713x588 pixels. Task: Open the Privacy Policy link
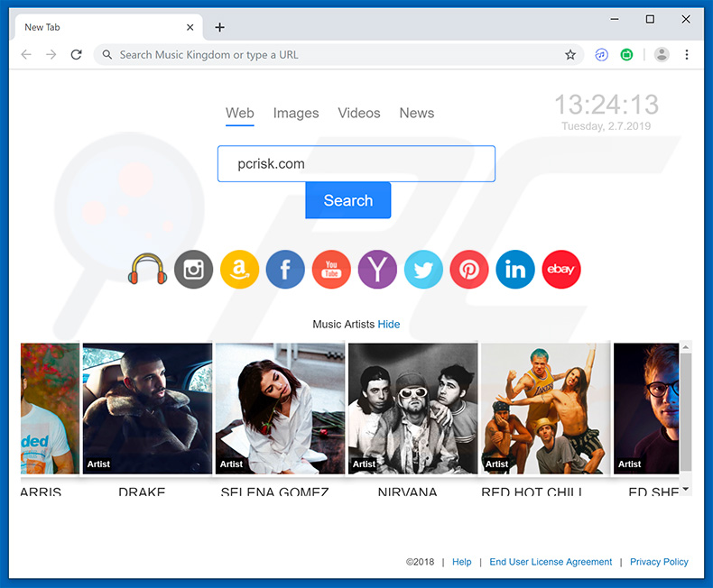coord(659,562)
